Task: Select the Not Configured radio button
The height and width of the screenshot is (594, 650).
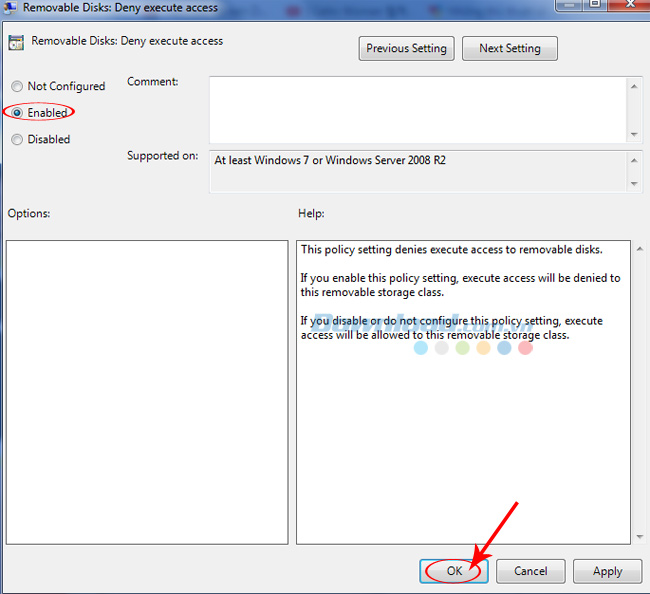Action: 17,86
